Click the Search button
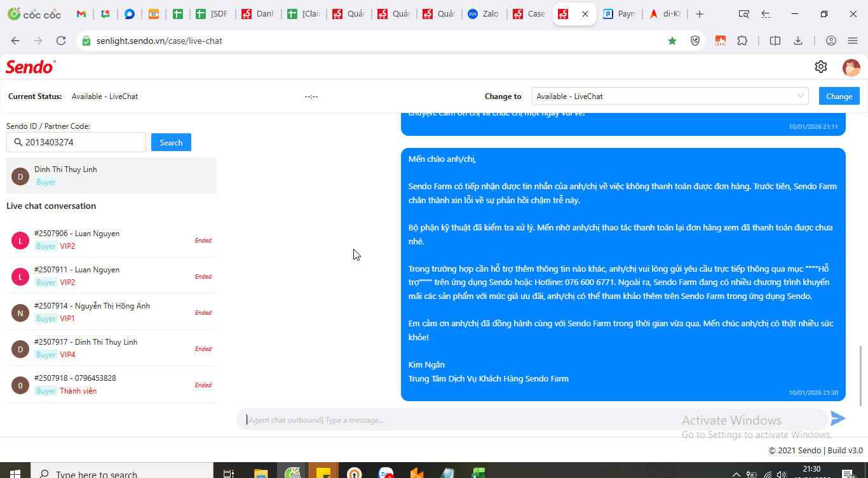 coord(171,142)
